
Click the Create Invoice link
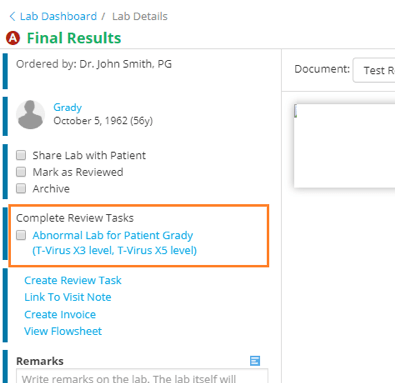(60, 314)
